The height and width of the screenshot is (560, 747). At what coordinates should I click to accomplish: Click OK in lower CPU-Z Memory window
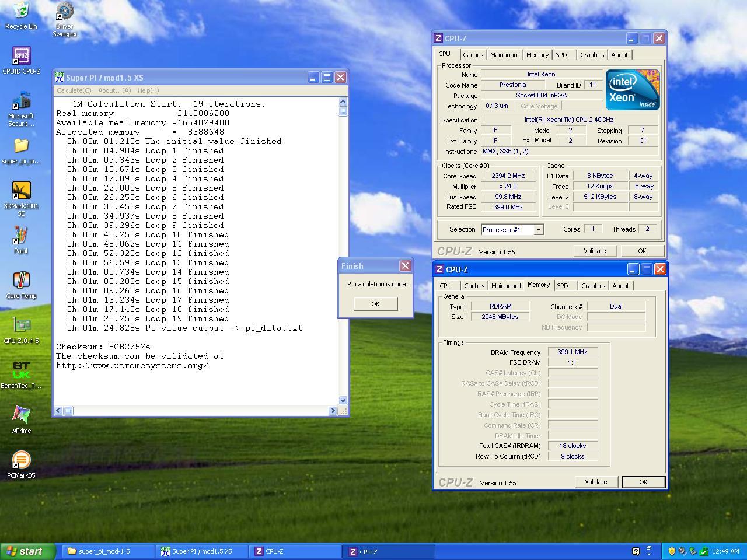click(643, 482)
